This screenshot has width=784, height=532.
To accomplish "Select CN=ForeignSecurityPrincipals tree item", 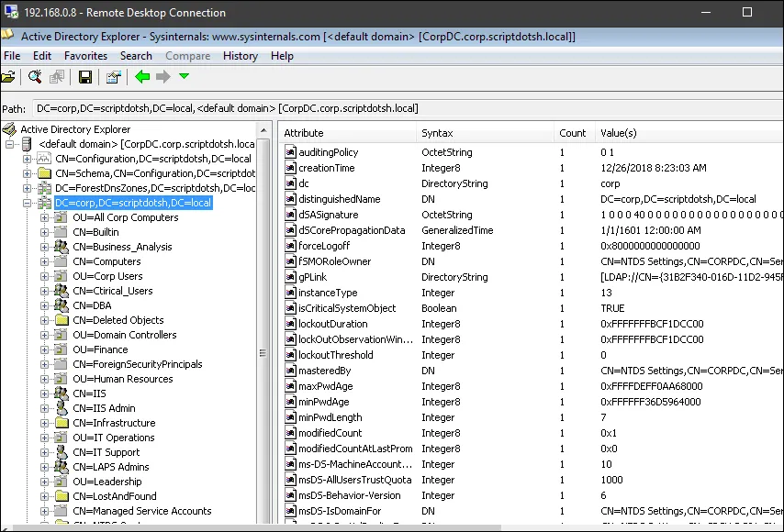I will pyautogui.click(x=138, y=365).
